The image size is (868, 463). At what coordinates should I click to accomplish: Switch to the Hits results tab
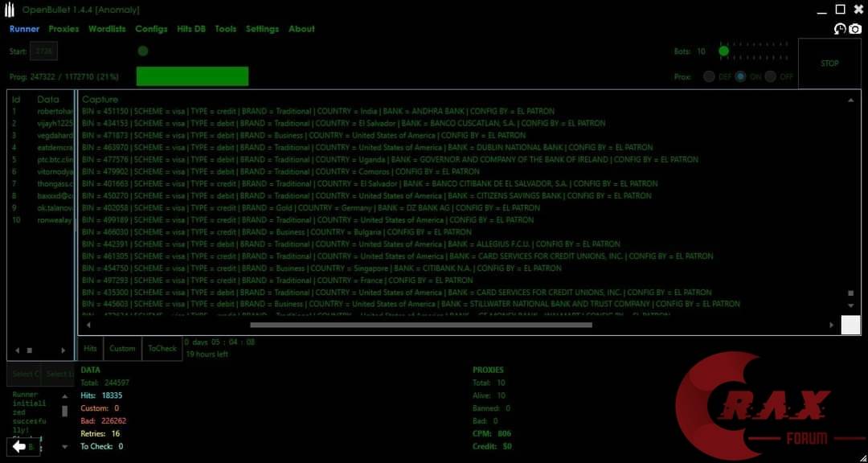pos(90,348)
